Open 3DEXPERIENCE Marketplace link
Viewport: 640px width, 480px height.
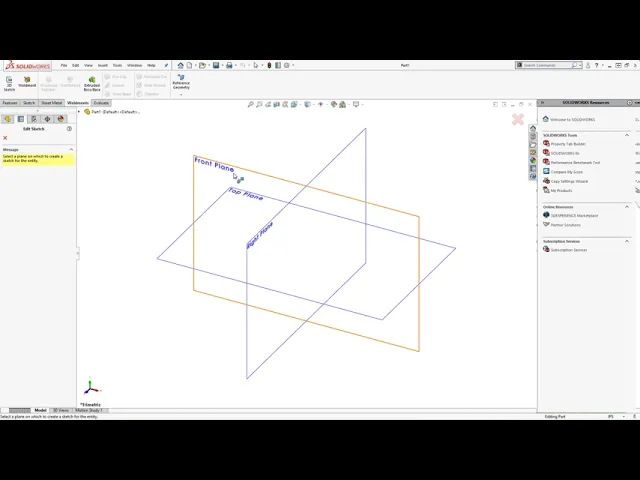pyautogui.click(x=574, y=216)
